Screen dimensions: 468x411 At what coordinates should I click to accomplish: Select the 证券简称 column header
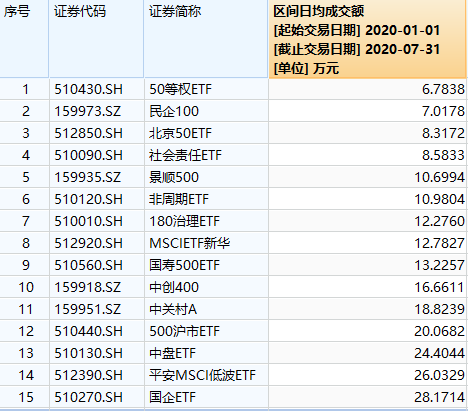coord(206,39)
